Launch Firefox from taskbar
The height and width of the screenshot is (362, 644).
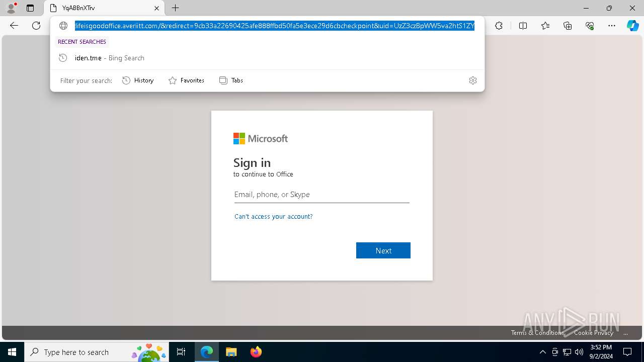pyautogui.click(x=256, y=352)
